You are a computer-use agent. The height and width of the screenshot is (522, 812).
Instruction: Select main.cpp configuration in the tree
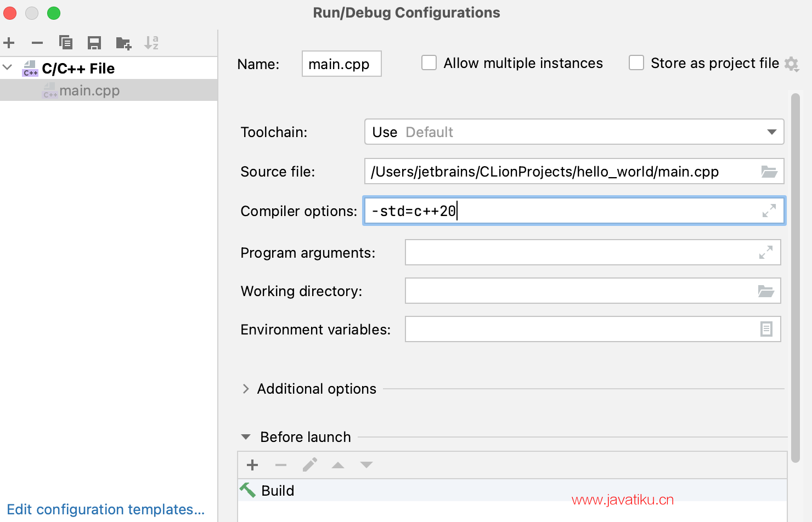tap(109, 90)
